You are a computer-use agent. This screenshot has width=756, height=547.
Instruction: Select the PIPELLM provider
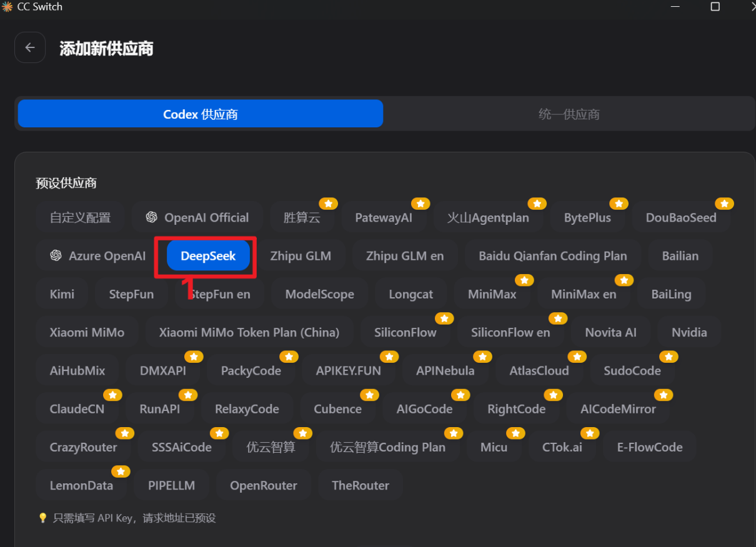[x=171, y=486]
